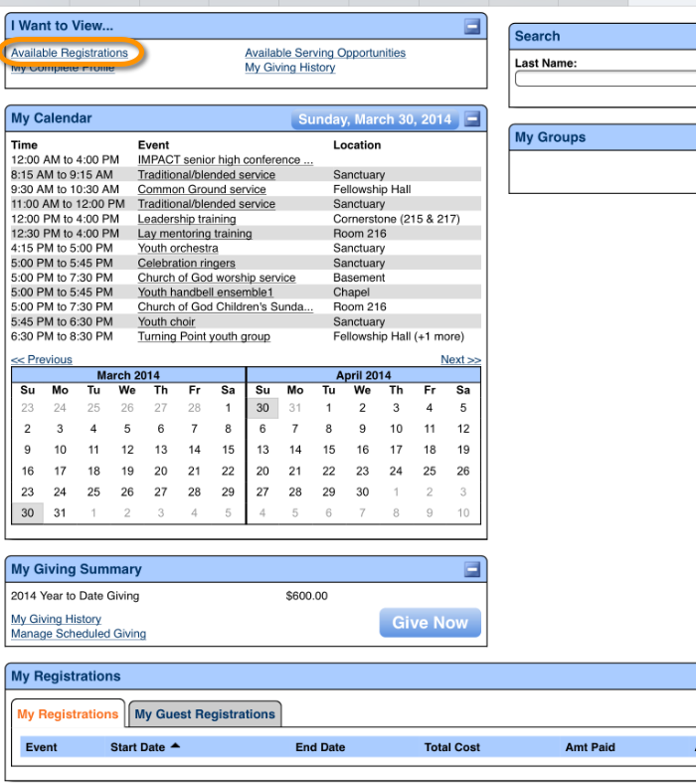Go to the Previous months link
Viewport: 696px width, 784px height.
pyautogui.click(x=42, y=360)
